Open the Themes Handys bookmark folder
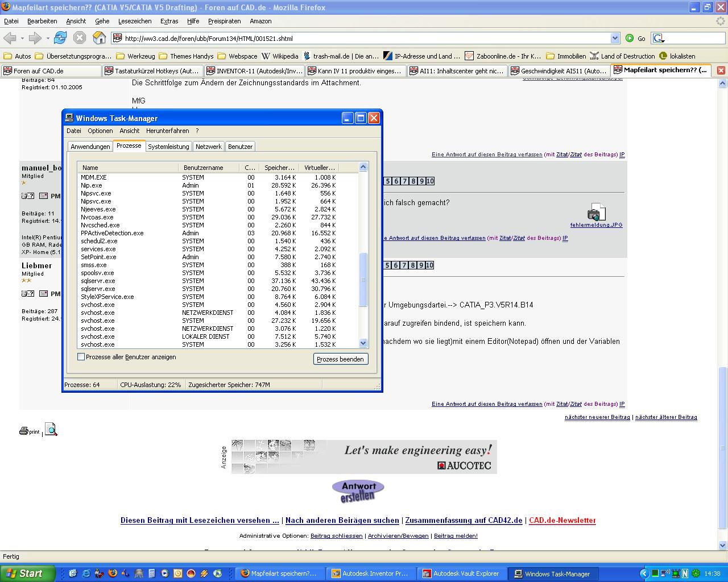 coord(186,56)
